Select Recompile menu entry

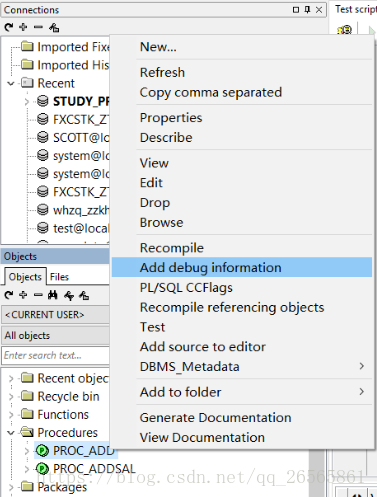coord(242,248)
